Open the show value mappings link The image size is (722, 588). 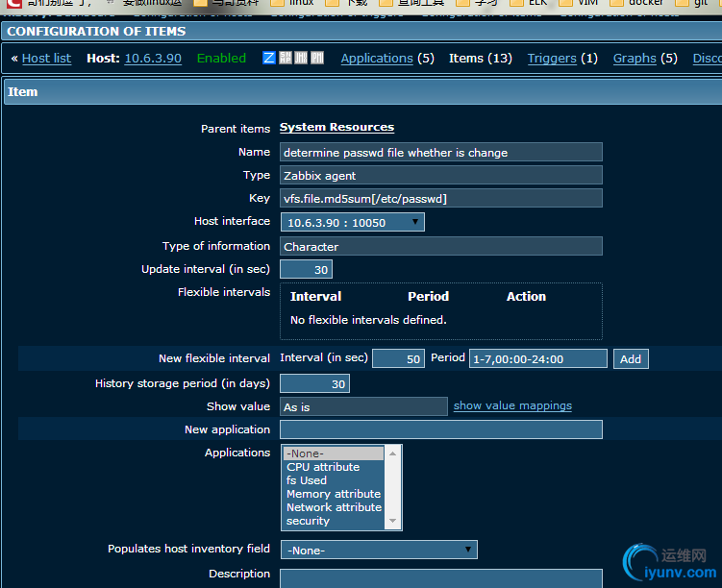[x=512, y=405]
